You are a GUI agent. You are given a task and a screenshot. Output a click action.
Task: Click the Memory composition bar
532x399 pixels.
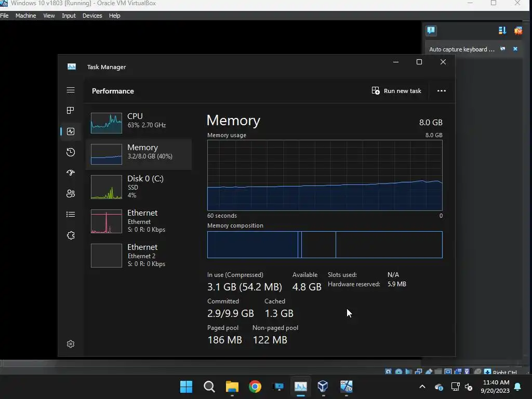pos(325,245)
